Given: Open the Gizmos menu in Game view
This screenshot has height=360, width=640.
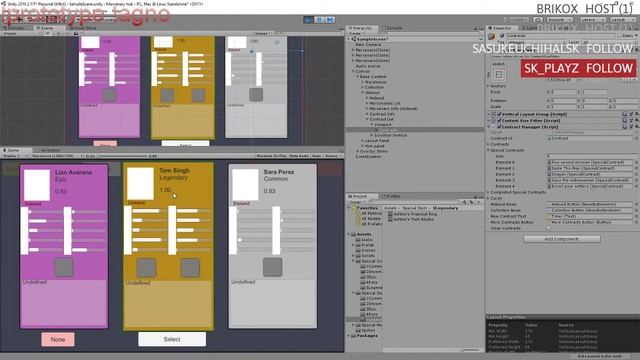Looking at the screenshot, I should click(331, 156).
